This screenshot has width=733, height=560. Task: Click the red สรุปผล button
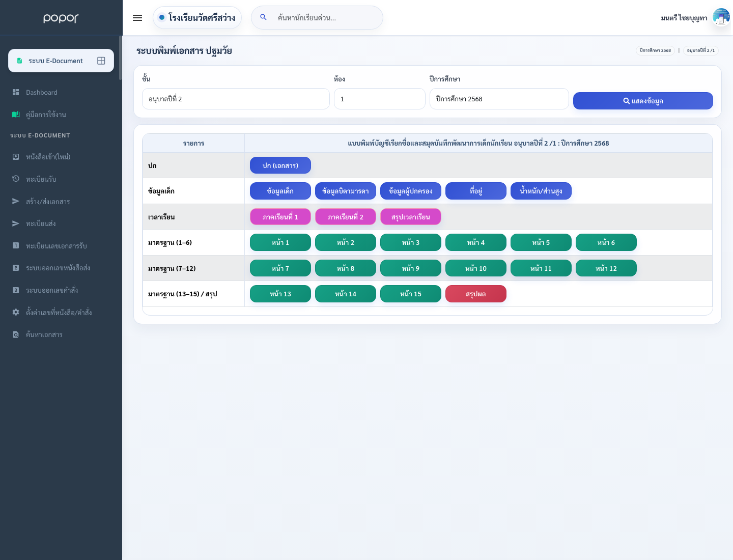point(476,294)
